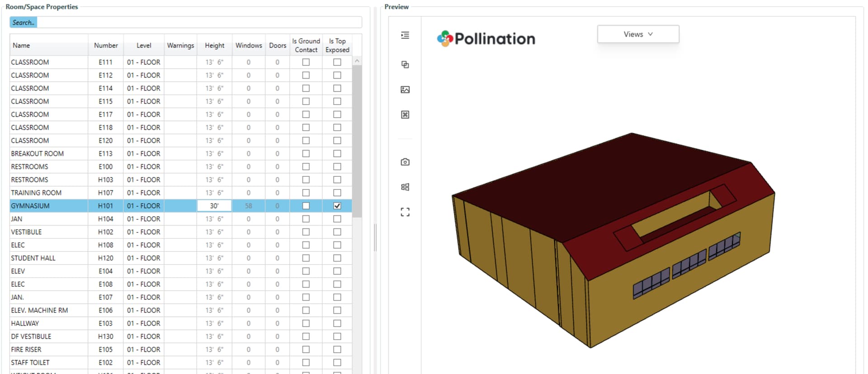
Task: Click the fullscreen corner-brackets icon
Action: (405, 212)
